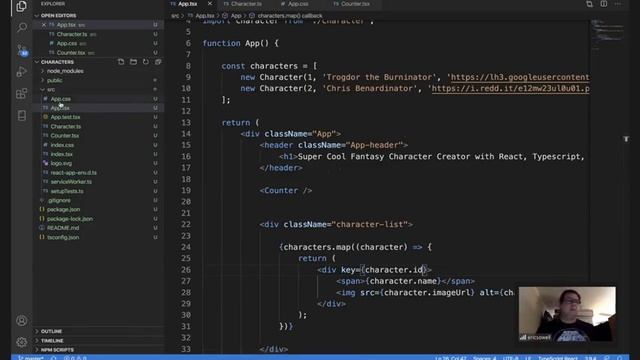
Task: Click the webcam video overlay
Action: tap(567, 313)
